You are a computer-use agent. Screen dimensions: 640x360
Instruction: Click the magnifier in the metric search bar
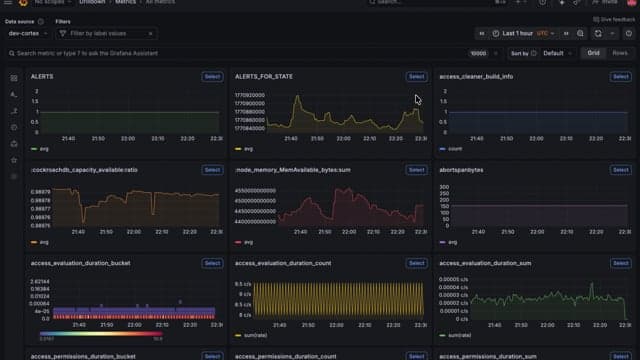tap(11, 53)
